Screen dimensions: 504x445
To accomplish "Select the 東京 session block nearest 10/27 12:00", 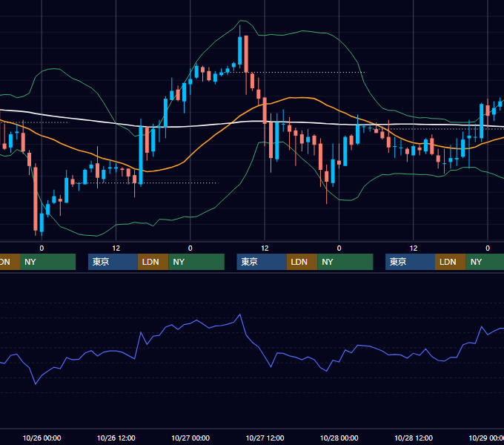I will pyautogui.click(x=262, y=262).
